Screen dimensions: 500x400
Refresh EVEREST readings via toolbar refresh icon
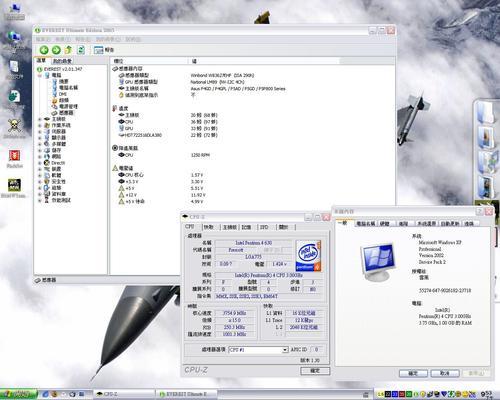click(81, 50)
